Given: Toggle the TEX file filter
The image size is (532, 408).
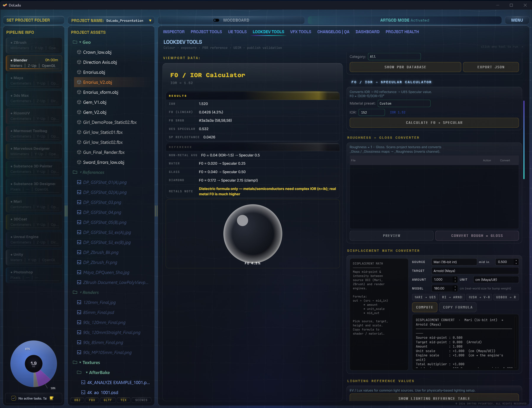Looking at the screenshot, I should (124, 400).
